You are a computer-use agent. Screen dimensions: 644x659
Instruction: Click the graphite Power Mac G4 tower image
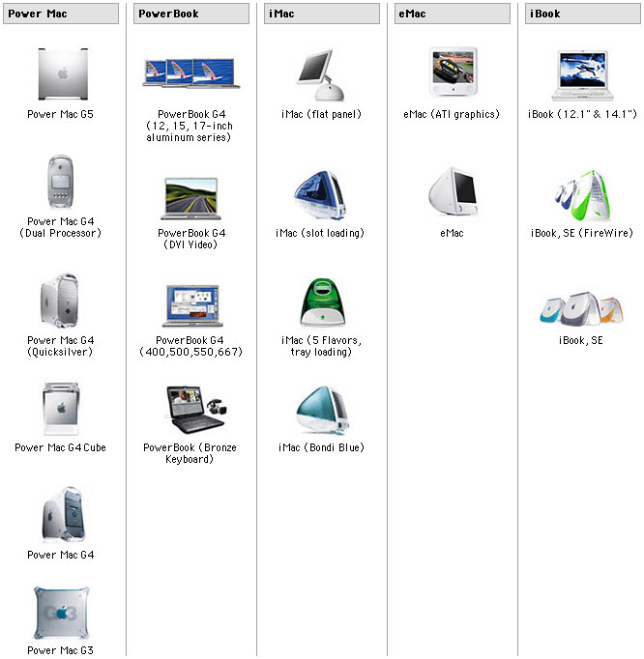point(64,515)
